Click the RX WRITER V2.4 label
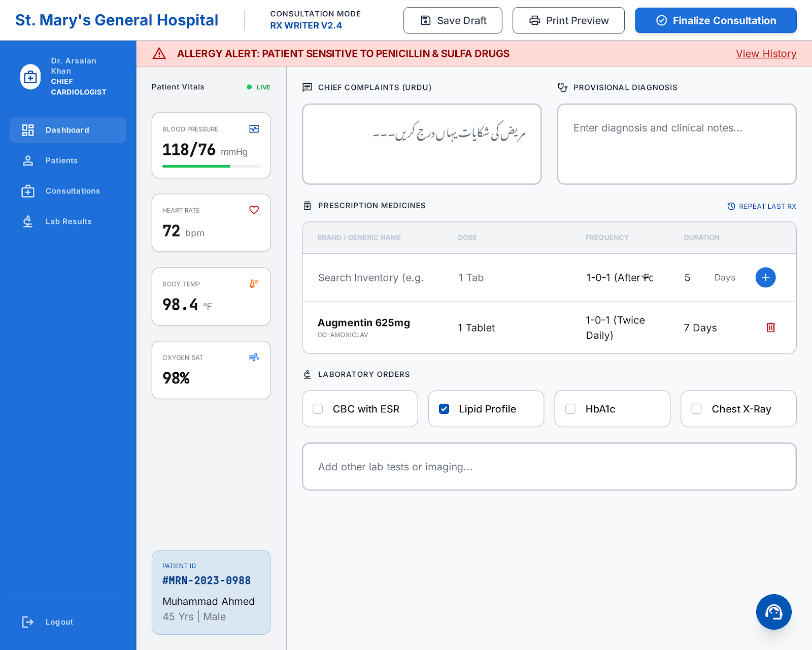 point(306,25)
